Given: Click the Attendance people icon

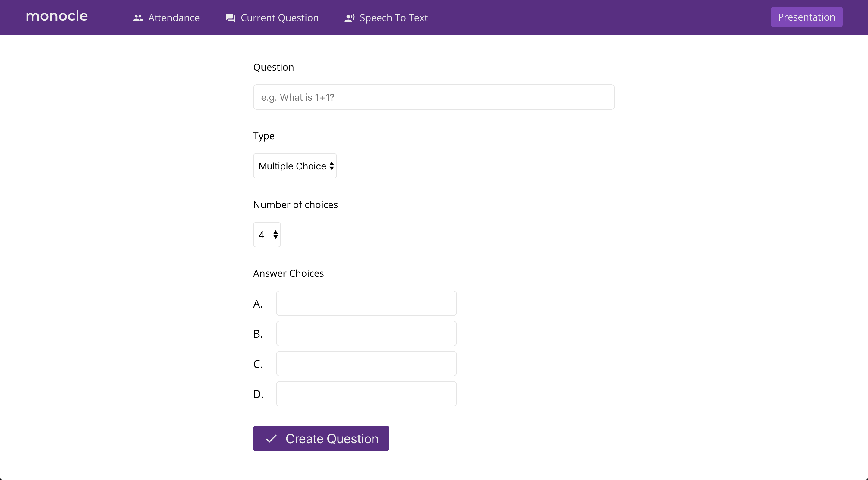Looking at the screenshot, I should pos(138,18).
